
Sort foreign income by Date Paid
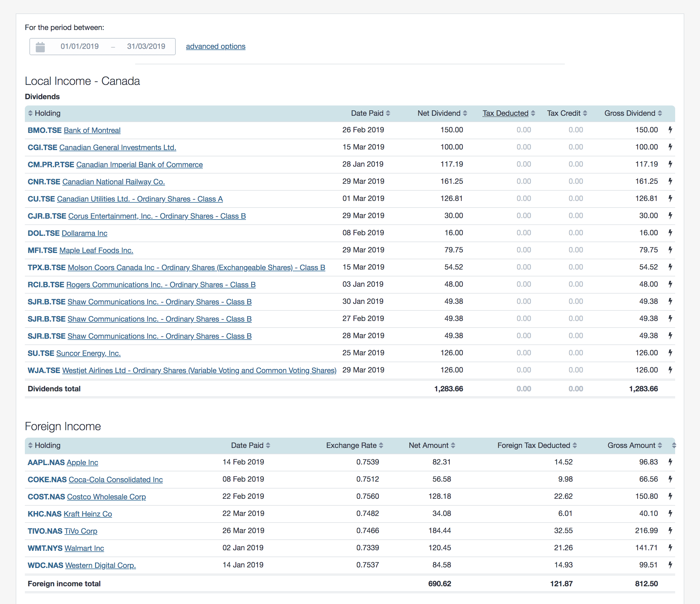pyautogui.click(x=251, y=445)
